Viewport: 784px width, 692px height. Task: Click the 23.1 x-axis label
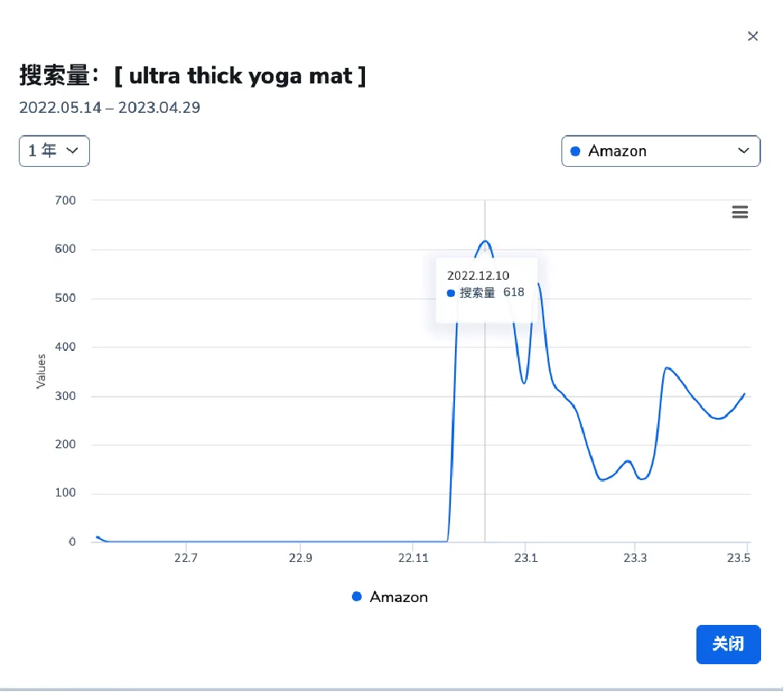525,558
